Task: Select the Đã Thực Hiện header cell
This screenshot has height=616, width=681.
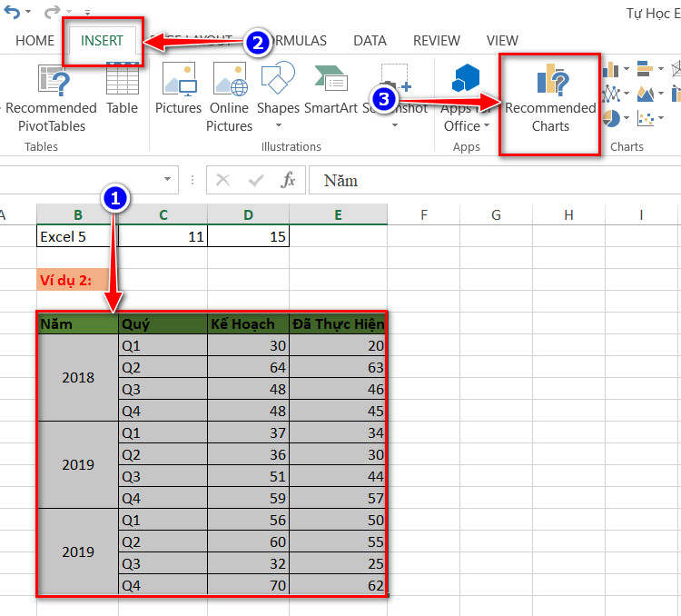Action: pyautogui.click(x=338, y=323)
